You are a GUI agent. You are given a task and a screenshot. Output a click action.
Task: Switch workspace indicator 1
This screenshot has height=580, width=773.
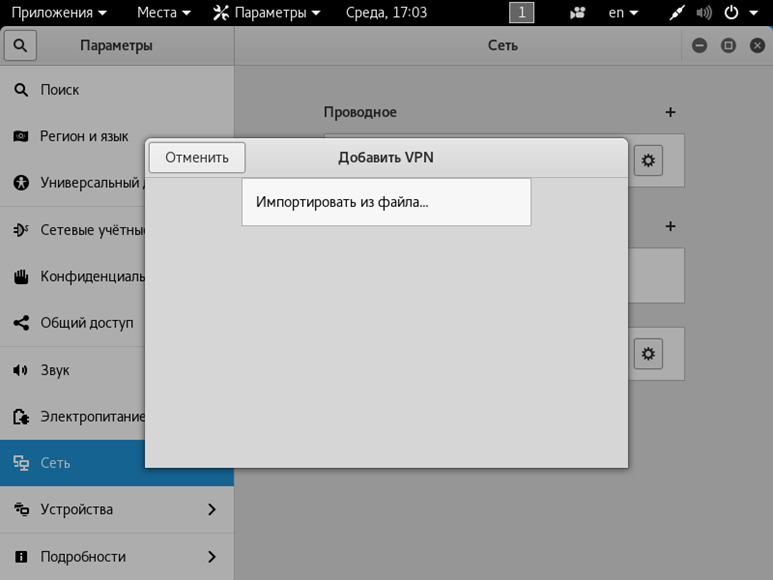pos(522,12)
